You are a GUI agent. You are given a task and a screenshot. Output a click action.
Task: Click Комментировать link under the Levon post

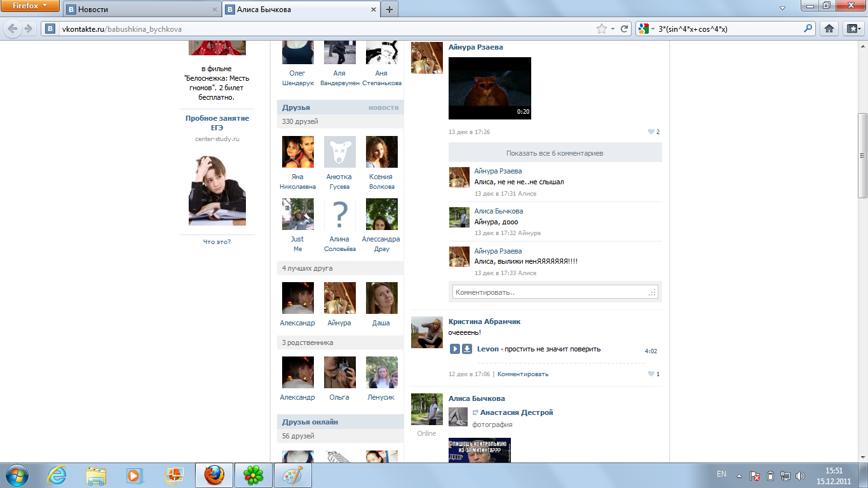click(x=523, y=374)
